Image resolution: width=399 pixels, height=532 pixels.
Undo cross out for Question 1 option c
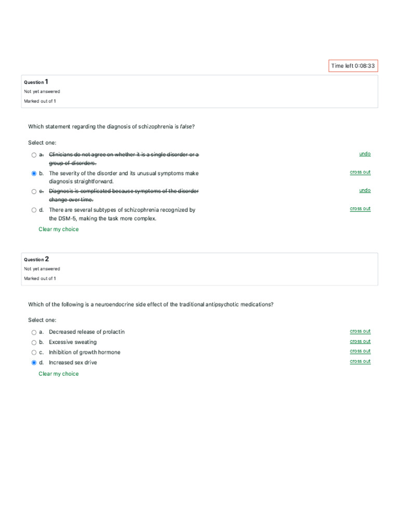click(x=365, y=190)
